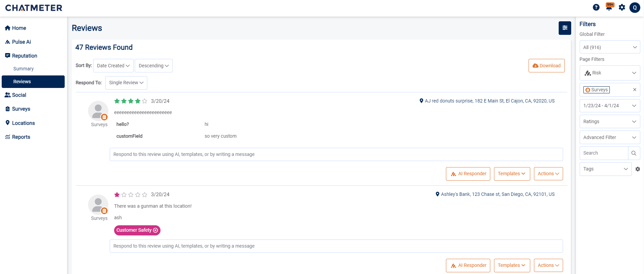Open Ashley's Bank location link

tap(498, 194)
